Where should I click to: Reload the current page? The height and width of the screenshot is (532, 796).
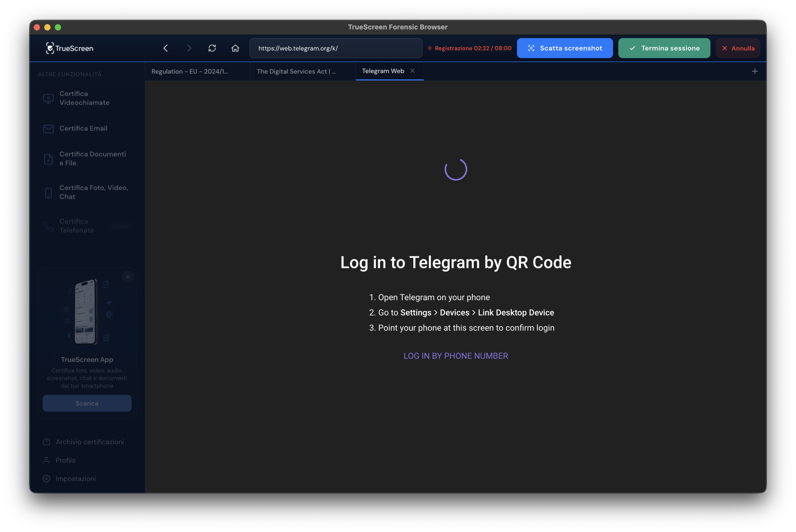[x=212, y=48]
